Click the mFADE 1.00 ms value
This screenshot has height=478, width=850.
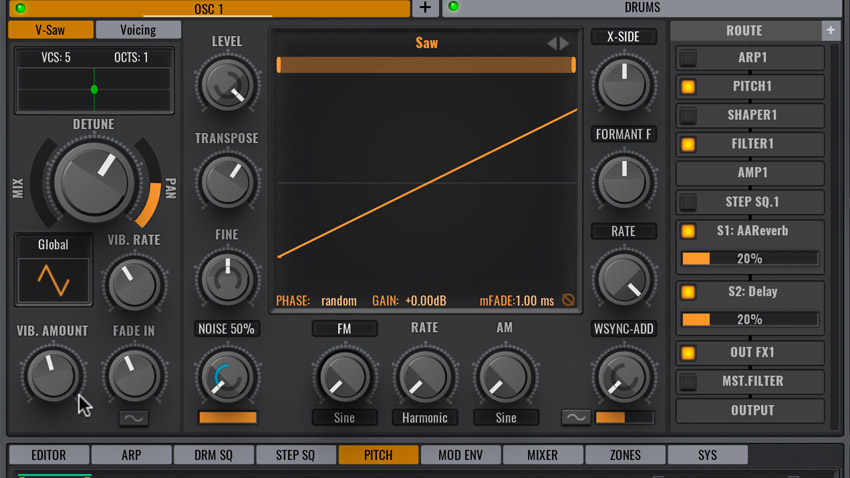535,301
